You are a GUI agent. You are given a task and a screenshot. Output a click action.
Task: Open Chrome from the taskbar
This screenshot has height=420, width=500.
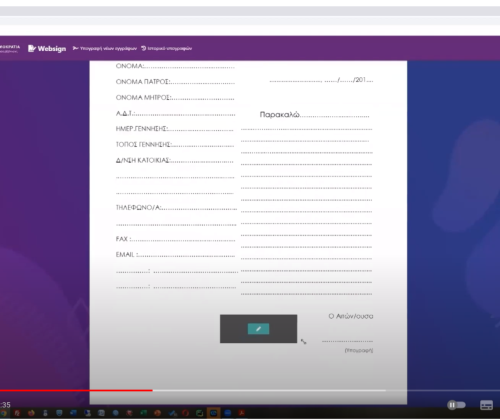[3, 413]
